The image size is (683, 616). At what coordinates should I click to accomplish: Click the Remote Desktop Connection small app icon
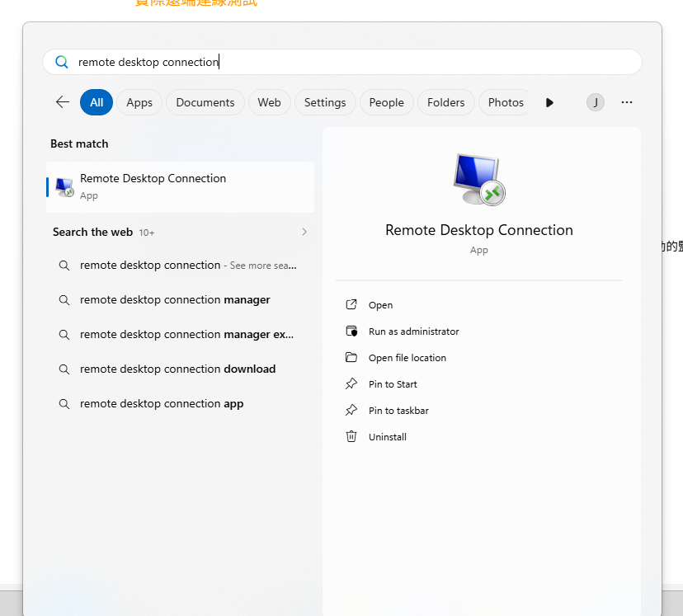pyautogui.click(x=64, y=187)
